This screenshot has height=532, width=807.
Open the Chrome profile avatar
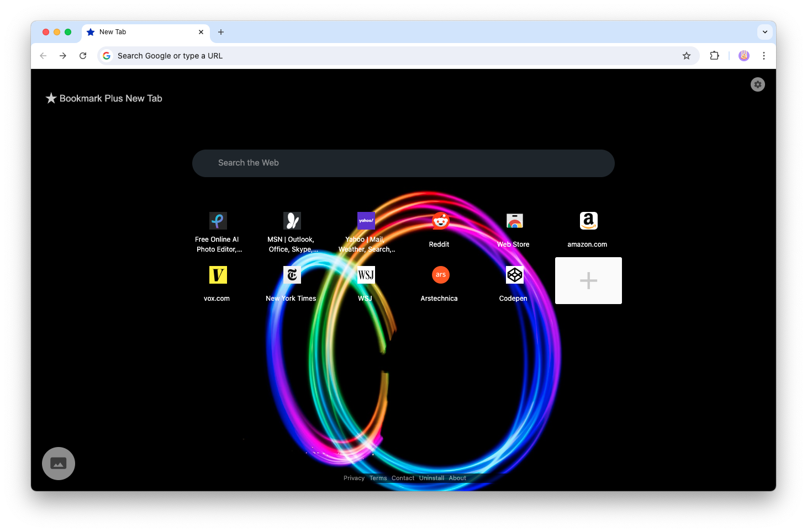[744, 56]
